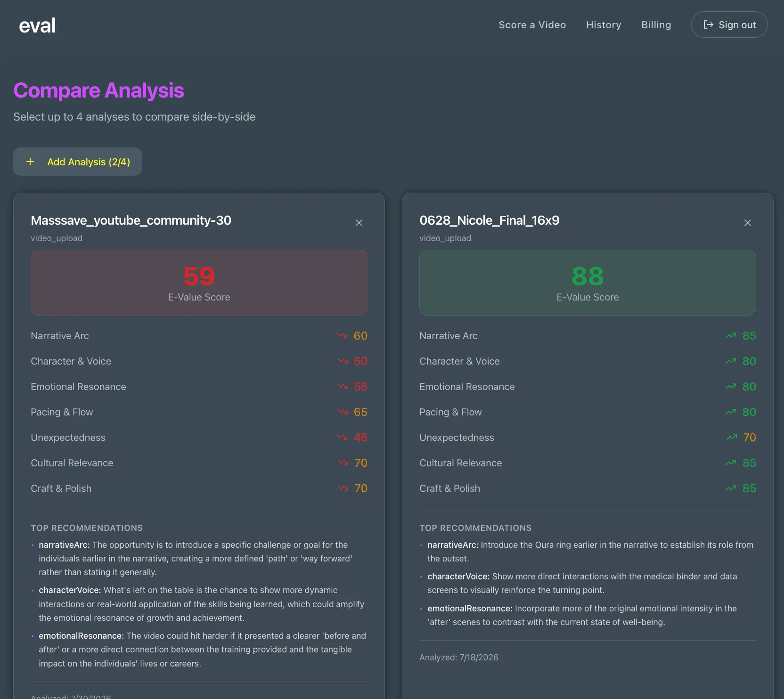
Task: Open the eval logo home link
Action: pos(37,25)
